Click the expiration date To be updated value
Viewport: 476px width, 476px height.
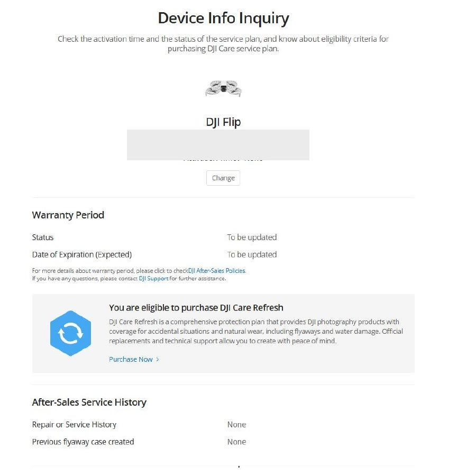click(x=252, y=255)
